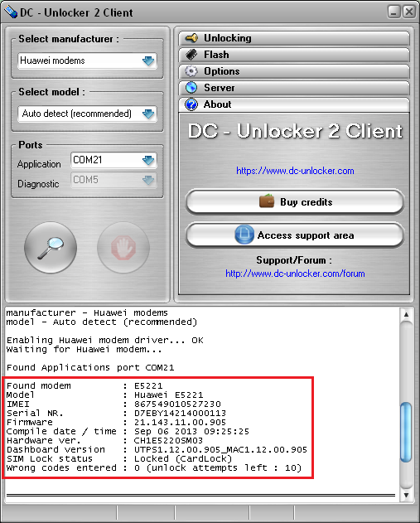Open the Huawei modems manufacturer dropdown
420x523 pixels.
click(87, 61)
